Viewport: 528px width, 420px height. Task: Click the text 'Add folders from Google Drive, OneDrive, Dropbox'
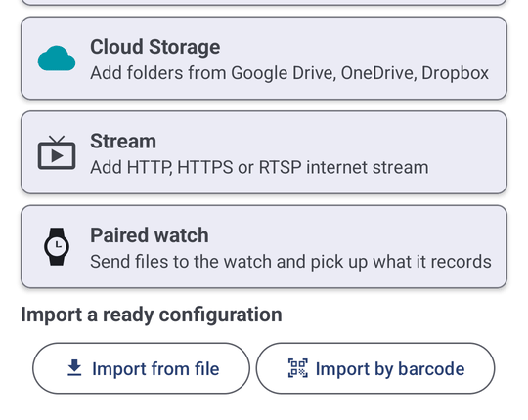[x=289, y=73]
